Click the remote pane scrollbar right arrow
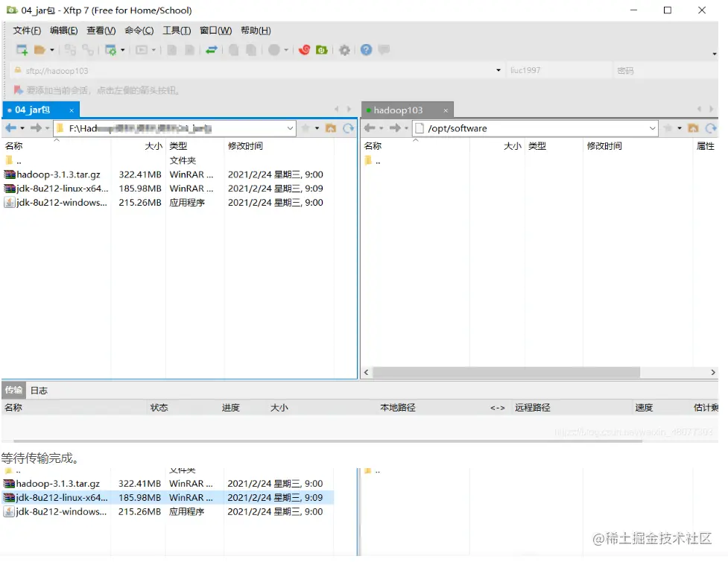 (713, 373)
